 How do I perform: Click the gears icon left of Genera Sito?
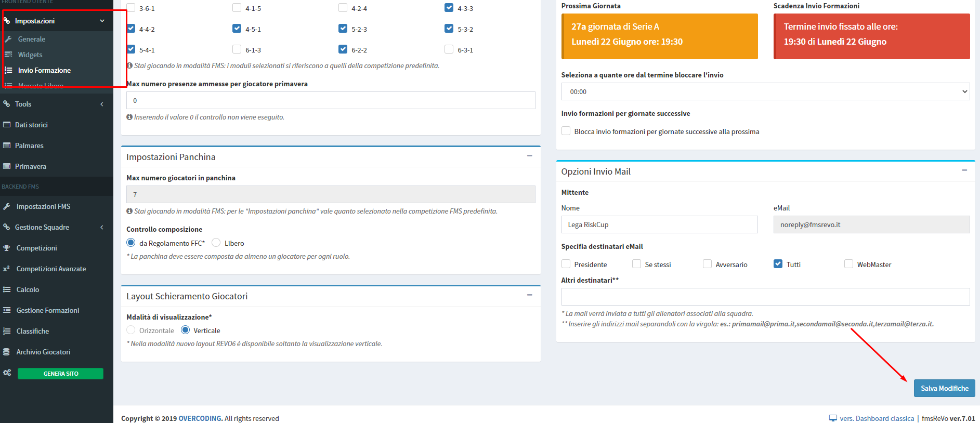click(x=7, y=373)
